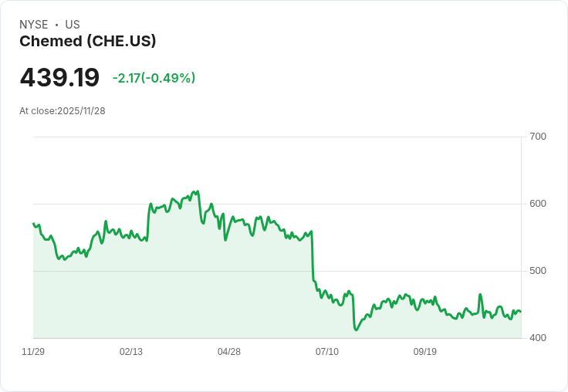Click the rightmost end of the price line
The height and width of the screenshot is (392, 568).
pyautogui.click(x=520, y=312)
